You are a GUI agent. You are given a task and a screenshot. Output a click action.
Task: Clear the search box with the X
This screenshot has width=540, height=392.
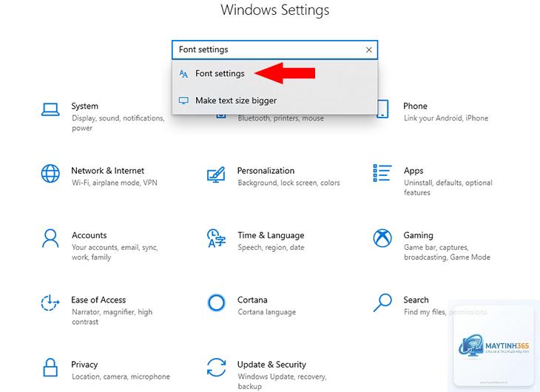pos(369,50)
